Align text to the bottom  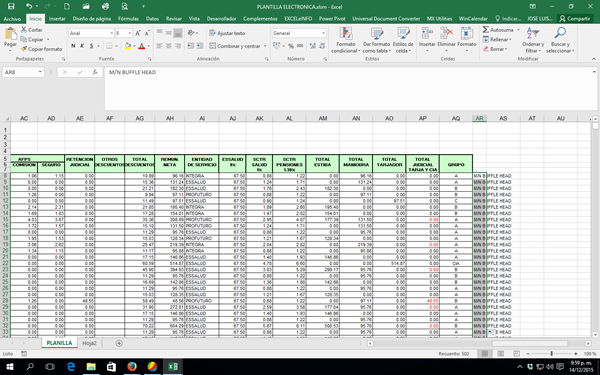coord(178,33)
